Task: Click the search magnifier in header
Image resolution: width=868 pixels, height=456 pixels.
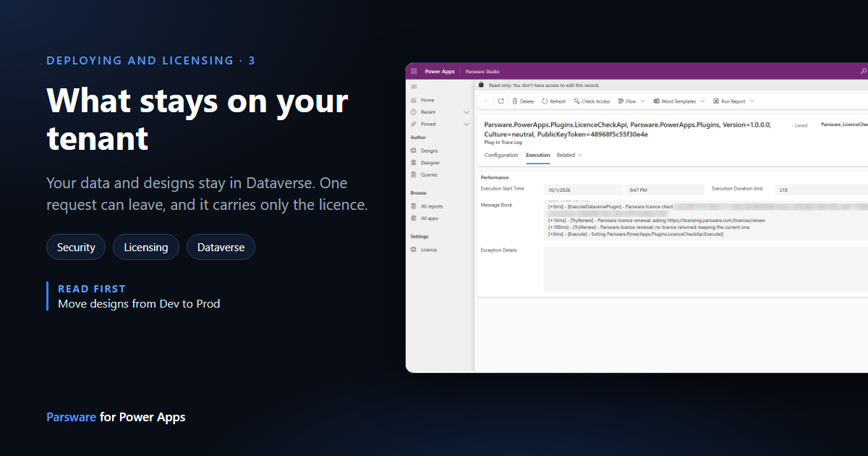Action: click(x=863, y=72)
